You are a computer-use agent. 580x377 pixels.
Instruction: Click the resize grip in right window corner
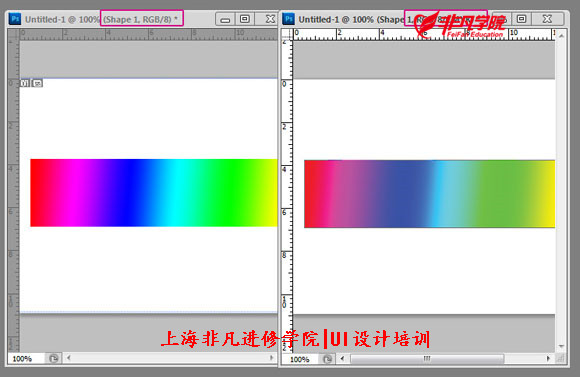pyautogui.click(x=561, y=359)
